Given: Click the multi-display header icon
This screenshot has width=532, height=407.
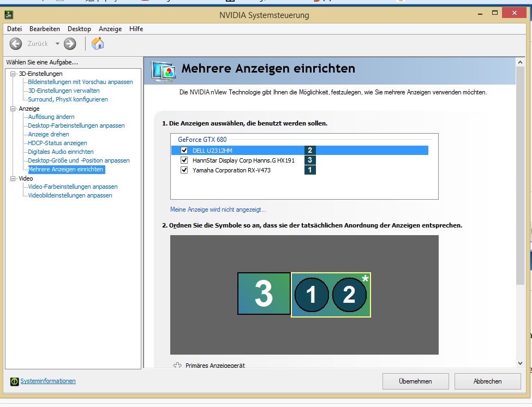Looking at the screenshot, I should 164,71.
